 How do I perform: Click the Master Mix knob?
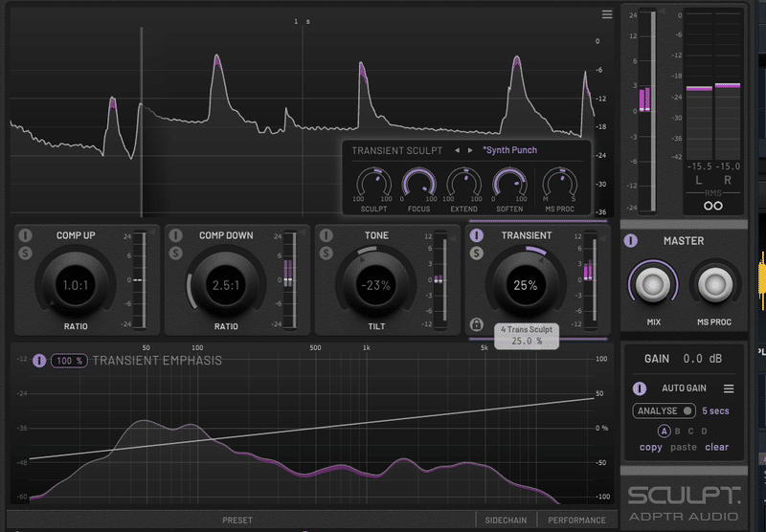pos(653,285)
